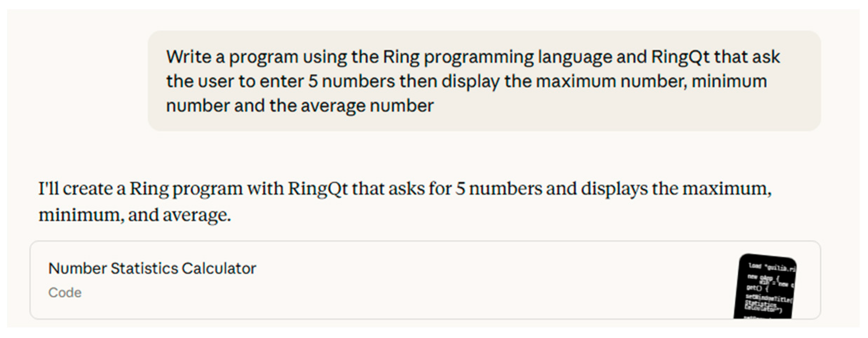Click the "Number Statistics Calculator" title text
This screenshot has height=338, width=868.
pos(152,269)
